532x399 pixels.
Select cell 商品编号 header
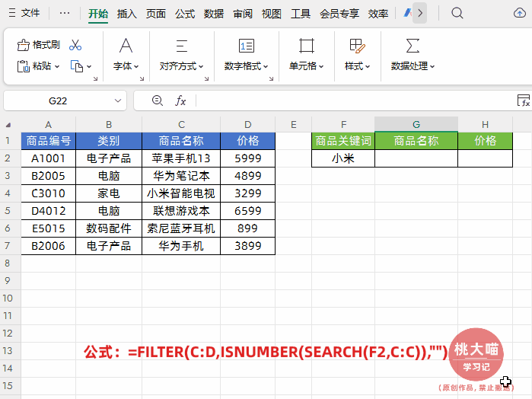click(49, 141)
